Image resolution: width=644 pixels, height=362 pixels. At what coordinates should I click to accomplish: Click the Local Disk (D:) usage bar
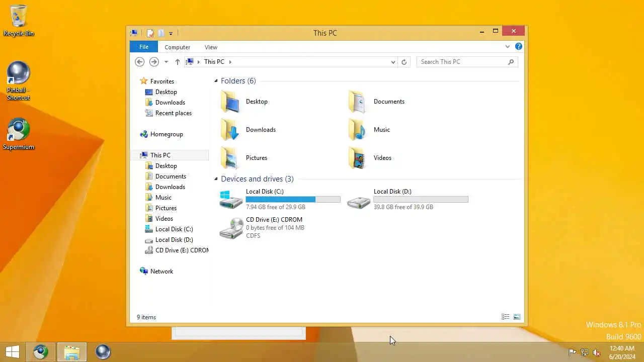coord(421,200)
